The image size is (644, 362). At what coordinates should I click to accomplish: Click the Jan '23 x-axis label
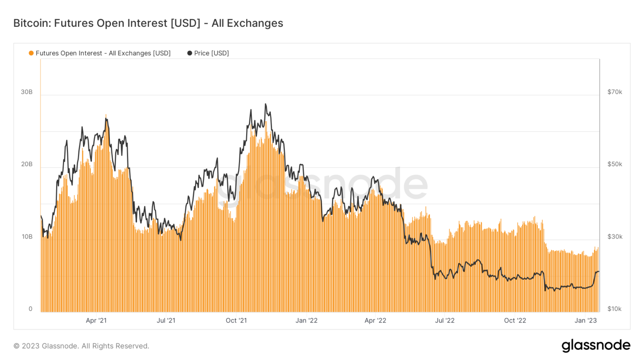(x=586, y=321)
